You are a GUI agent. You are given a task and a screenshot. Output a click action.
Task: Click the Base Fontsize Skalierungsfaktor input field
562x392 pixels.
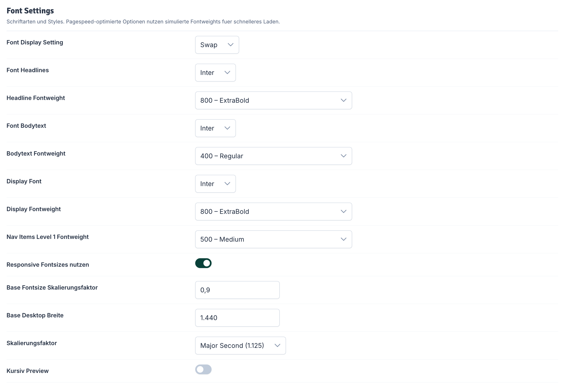[237, 290]
